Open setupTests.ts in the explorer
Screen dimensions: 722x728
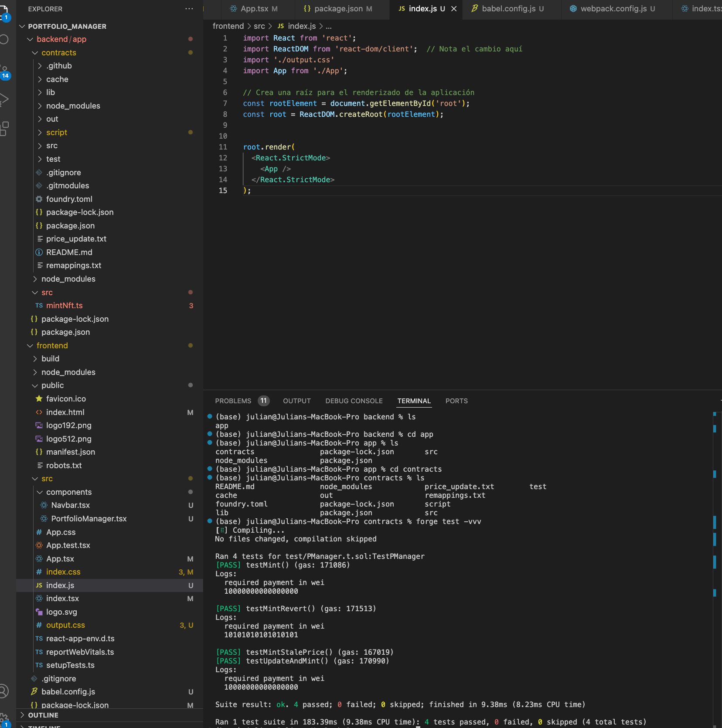click(110, 665)
